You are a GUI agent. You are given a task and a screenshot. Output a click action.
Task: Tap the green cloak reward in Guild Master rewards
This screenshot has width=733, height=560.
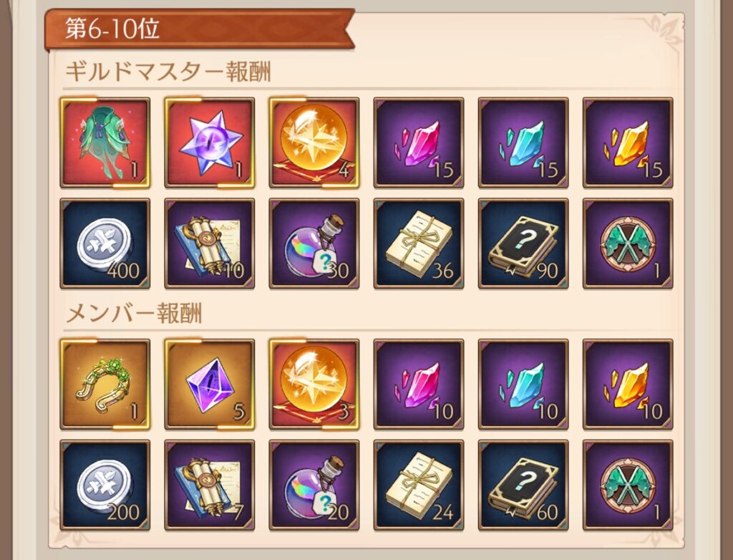click(105, 143)
